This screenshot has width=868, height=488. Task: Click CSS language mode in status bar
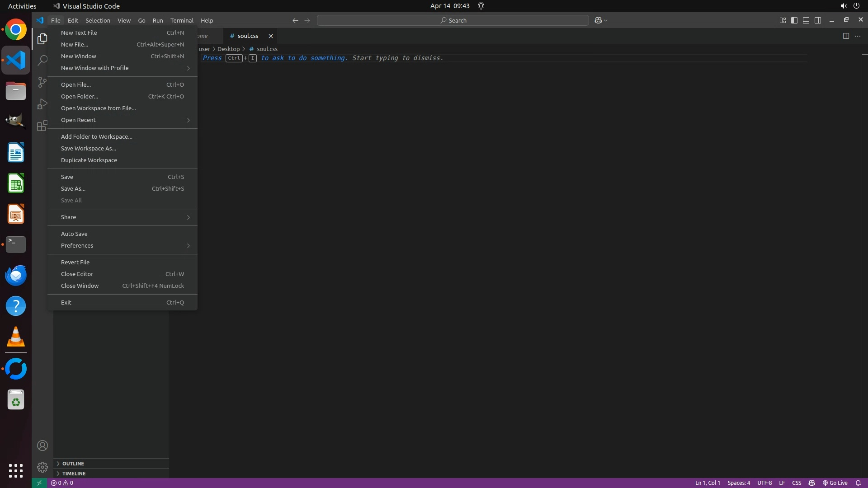[797, 483]
